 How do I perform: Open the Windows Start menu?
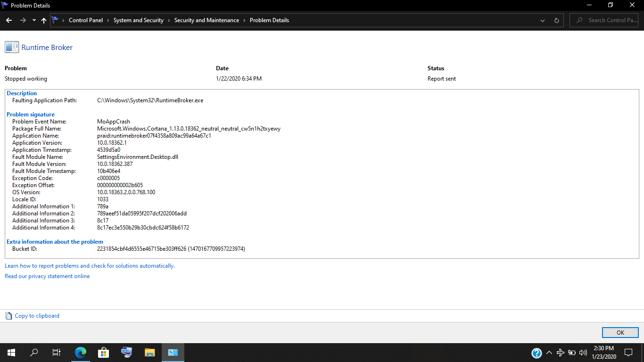pyautogui.click(x=11, y=353)
